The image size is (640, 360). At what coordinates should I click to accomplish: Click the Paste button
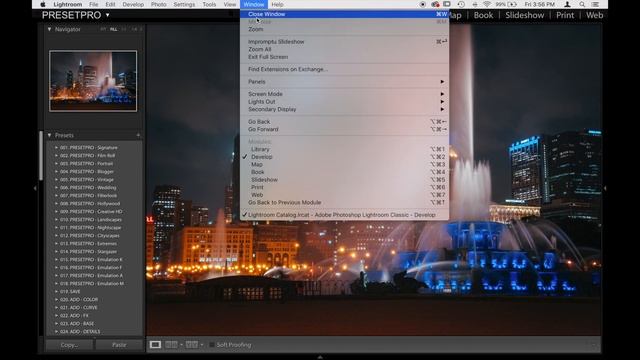(x=119, y=345)
